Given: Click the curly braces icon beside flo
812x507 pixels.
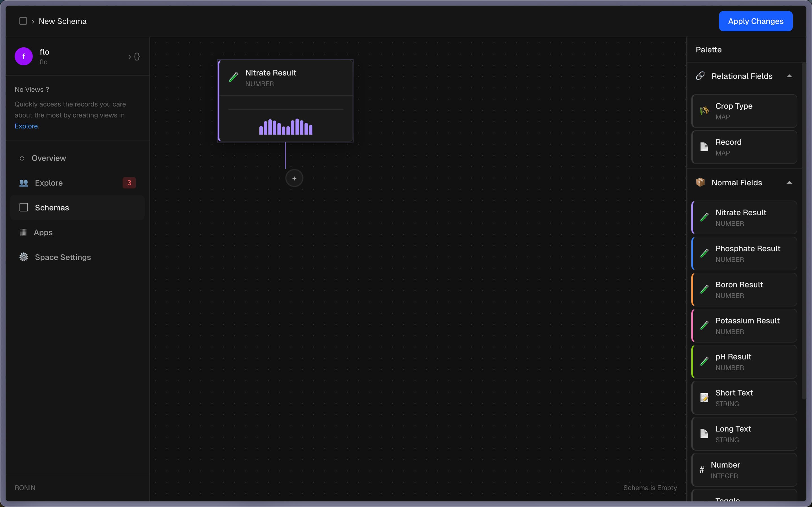Looking at the screenshot, I should click(x=137, y=56).
